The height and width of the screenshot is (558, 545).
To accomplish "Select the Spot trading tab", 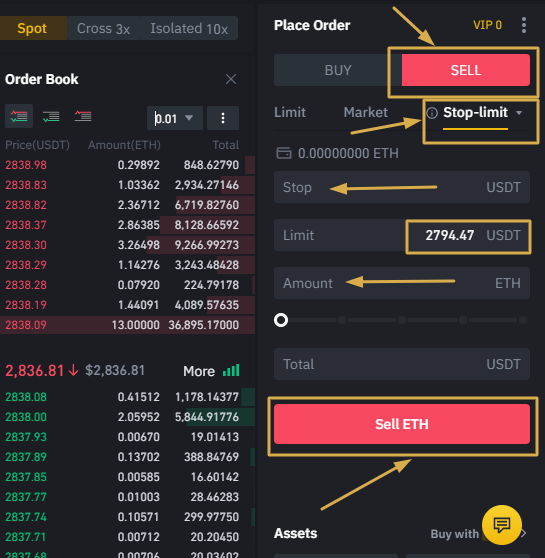I will point(32,28).
